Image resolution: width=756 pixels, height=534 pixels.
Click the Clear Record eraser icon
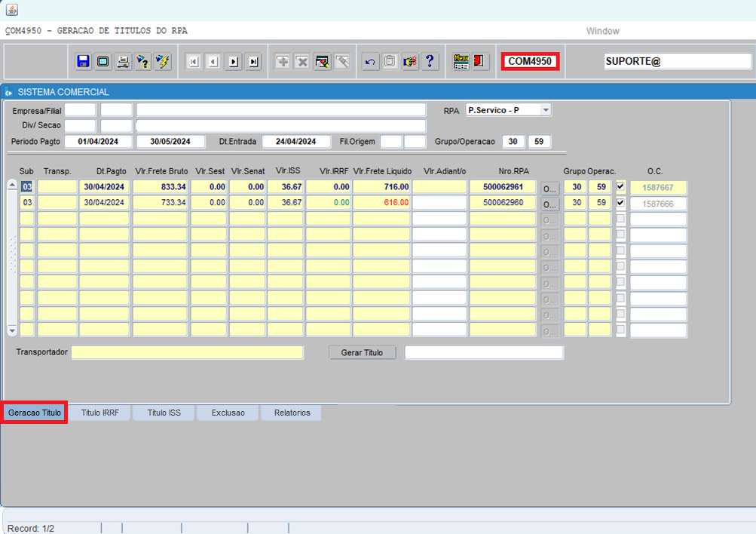pos(322,62)
